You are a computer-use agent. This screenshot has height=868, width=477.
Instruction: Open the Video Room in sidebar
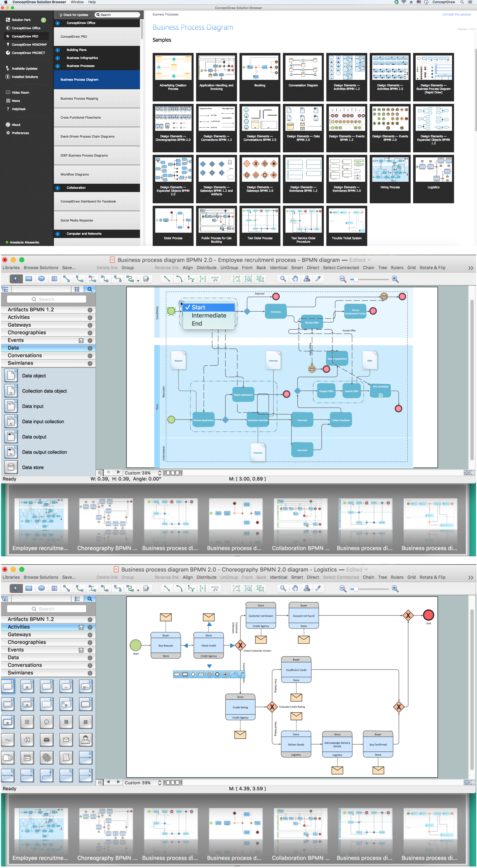click(20, 92)
